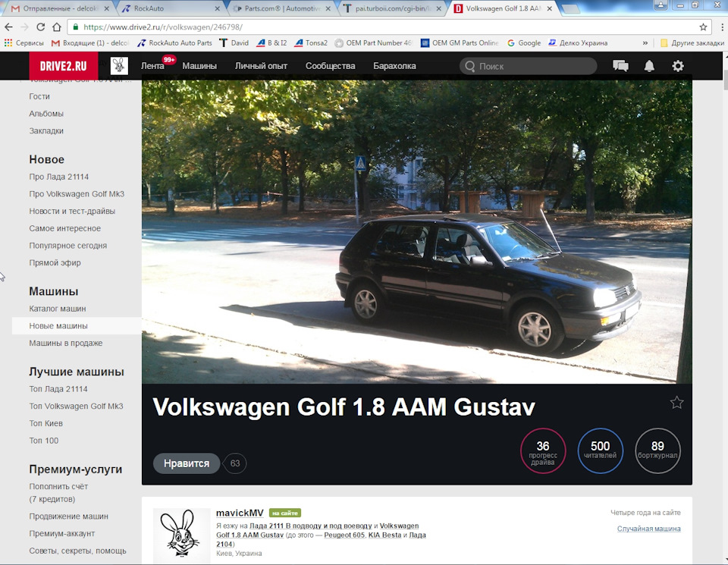Open the 89 бортжурнал circle
This screenshot has width=728, height=565.
click(x=657, y=450)
